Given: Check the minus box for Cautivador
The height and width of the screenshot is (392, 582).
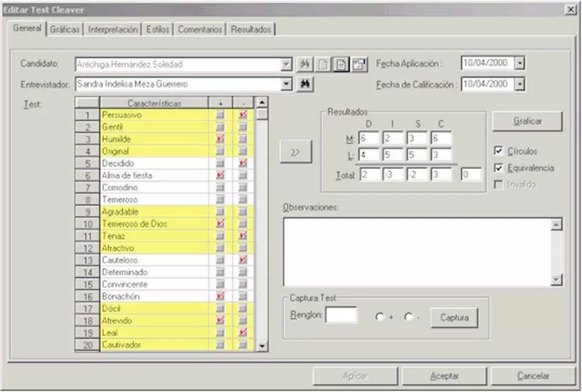Looking at the screenshot, I should [243, 345].
